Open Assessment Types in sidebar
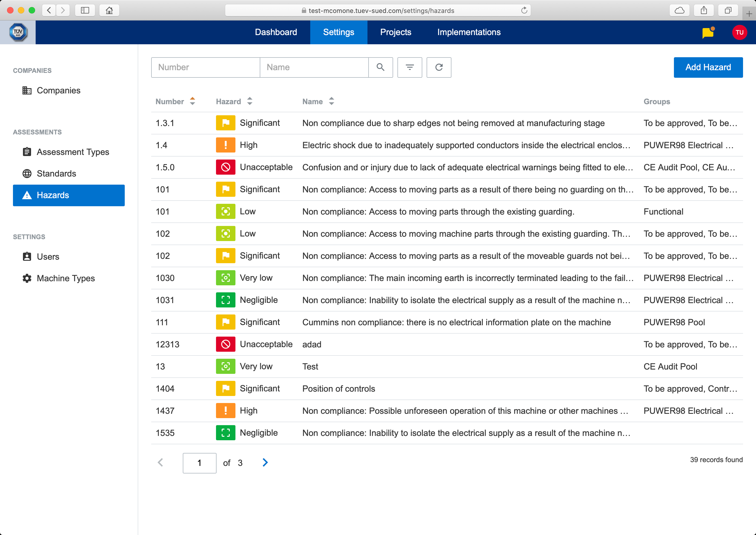The image size is (756, 535). pos(73,152)
